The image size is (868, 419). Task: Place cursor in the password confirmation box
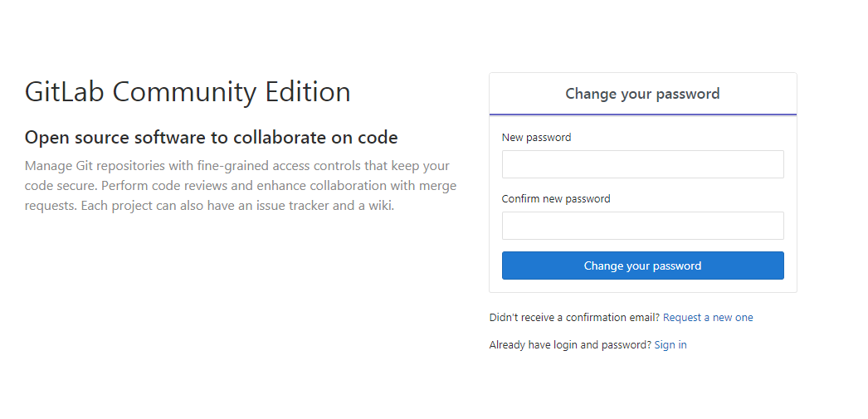click(x=642, y=226)
